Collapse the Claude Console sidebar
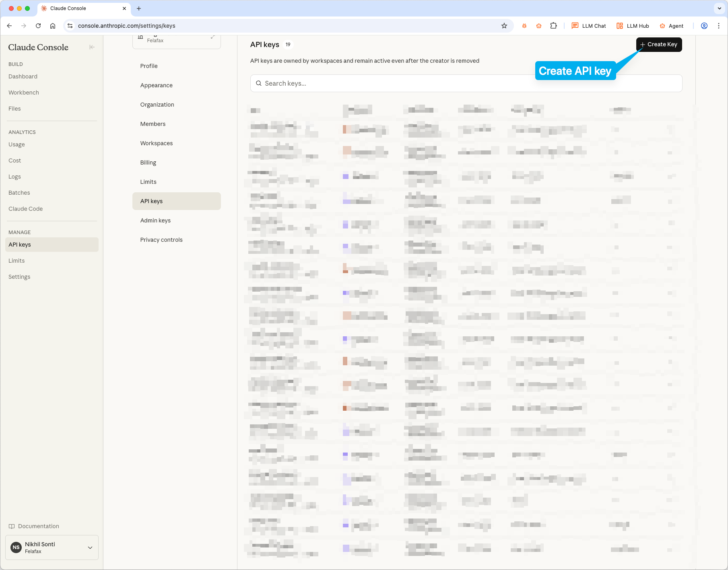Image resolution: width=728 pixels, height=570 pixels. click(x=92, y=47)
